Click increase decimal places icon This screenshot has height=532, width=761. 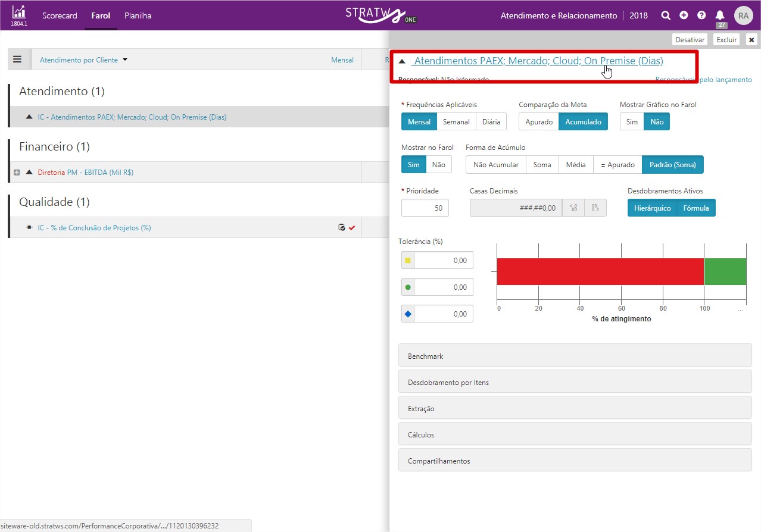[x=595, y=208]
